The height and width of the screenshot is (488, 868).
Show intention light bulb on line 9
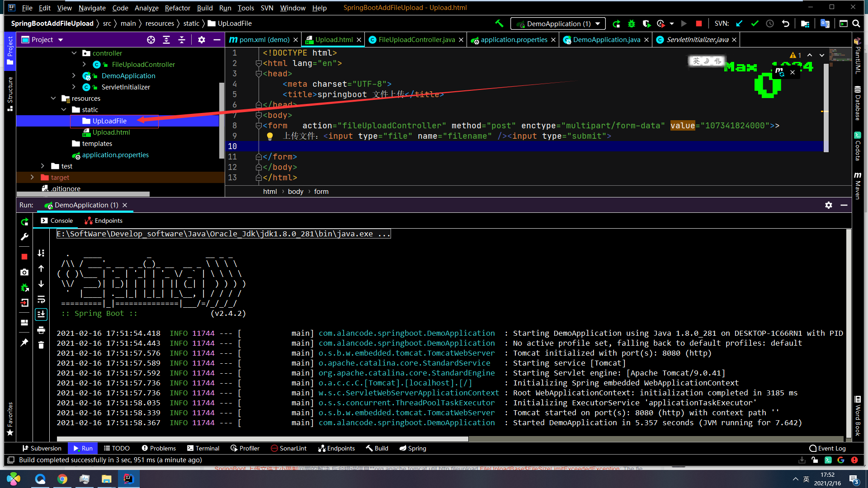[x=270, y=136]
